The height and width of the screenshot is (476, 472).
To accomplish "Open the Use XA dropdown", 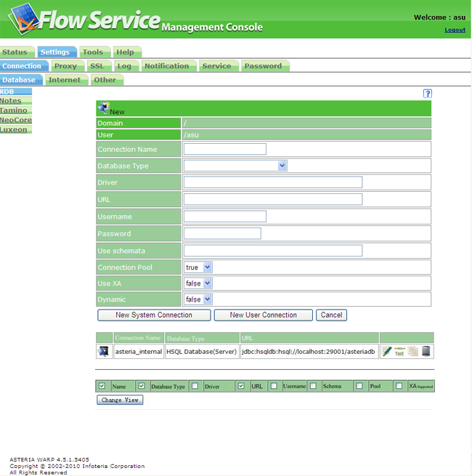I will [198, 283].
